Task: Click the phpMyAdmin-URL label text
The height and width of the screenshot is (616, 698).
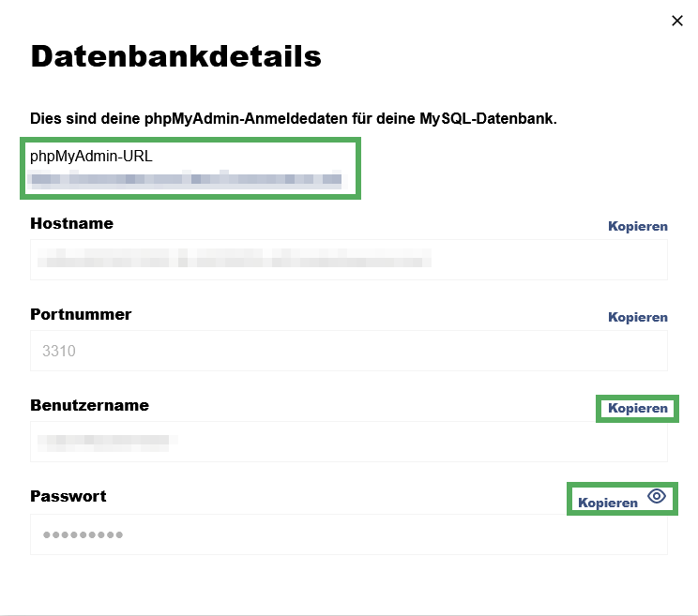Action: 91,156
